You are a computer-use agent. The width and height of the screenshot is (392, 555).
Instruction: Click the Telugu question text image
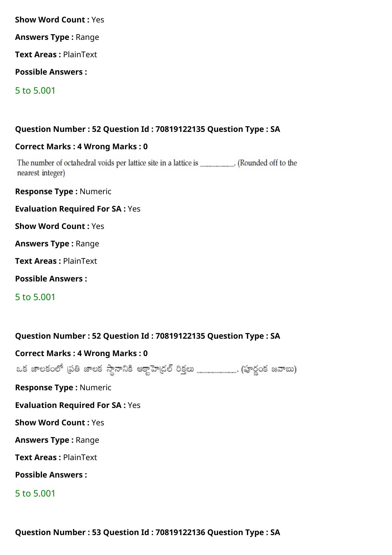click(156, 369)
